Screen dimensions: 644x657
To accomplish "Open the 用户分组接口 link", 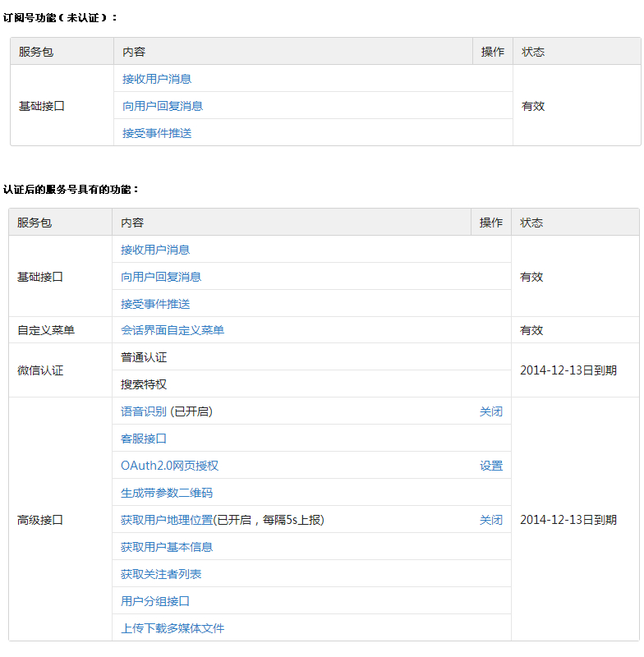I will 155,601.
